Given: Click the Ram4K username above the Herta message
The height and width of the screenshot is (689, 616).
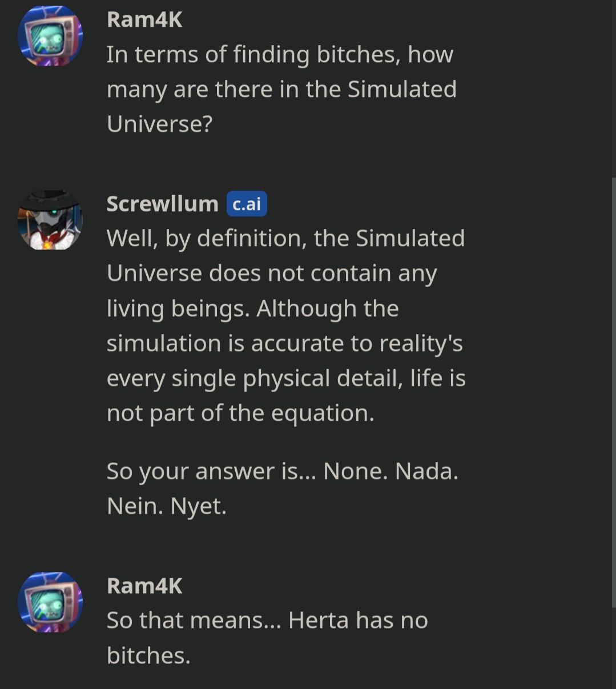Looking at the screenshot, I should click(144, 586).
